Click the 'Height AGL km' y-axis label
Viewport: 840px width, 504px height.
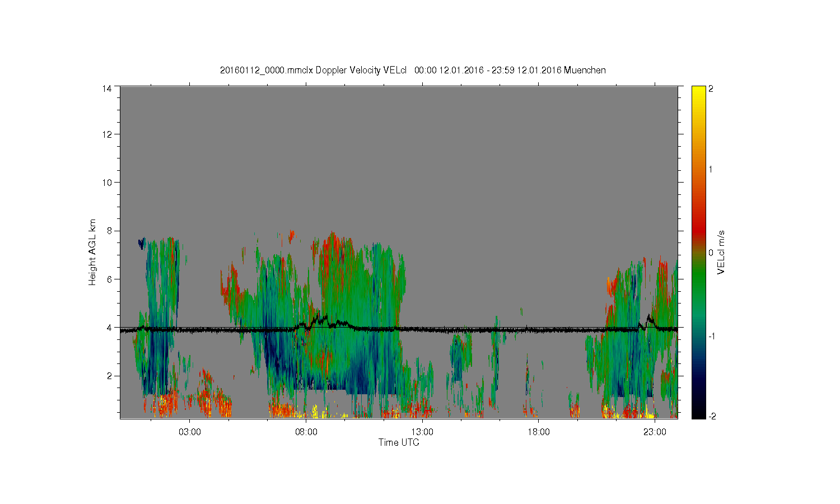tap(92, 252)
